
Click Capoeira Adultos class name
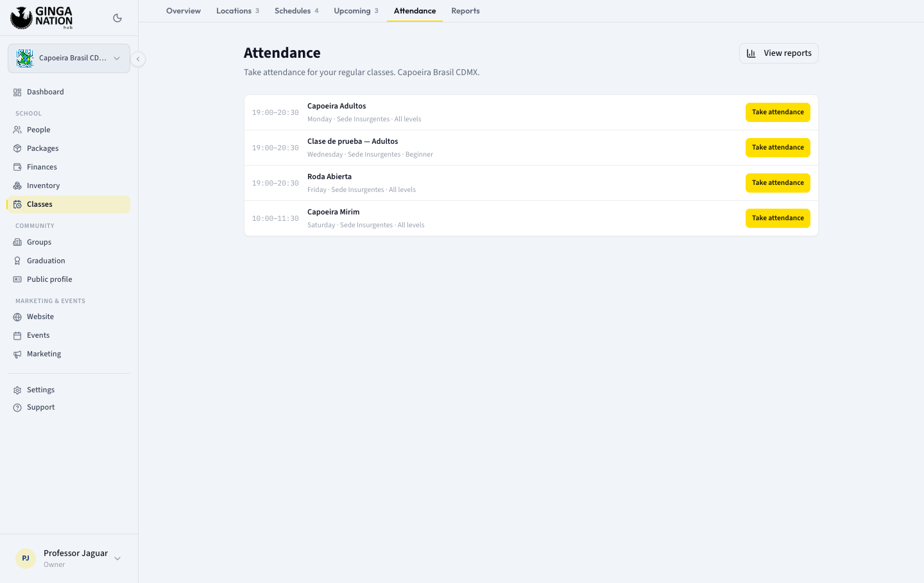pos(337,106)
